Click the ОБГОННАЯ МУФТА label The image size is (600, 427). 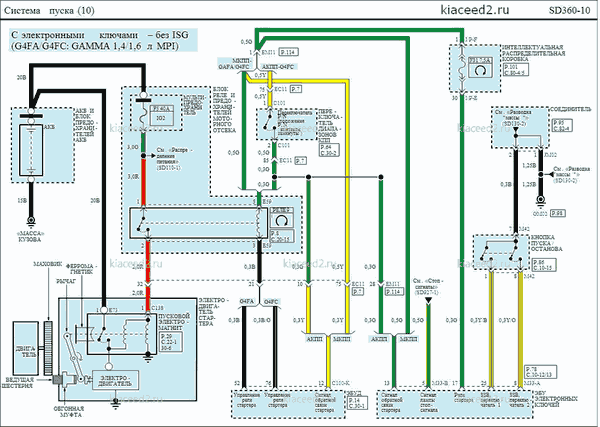68,411
